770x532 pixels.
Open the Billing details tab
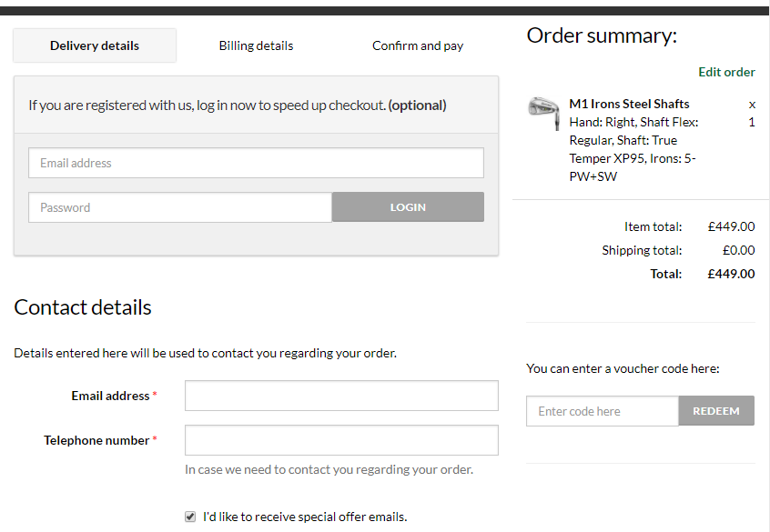[x=256, y=45]
